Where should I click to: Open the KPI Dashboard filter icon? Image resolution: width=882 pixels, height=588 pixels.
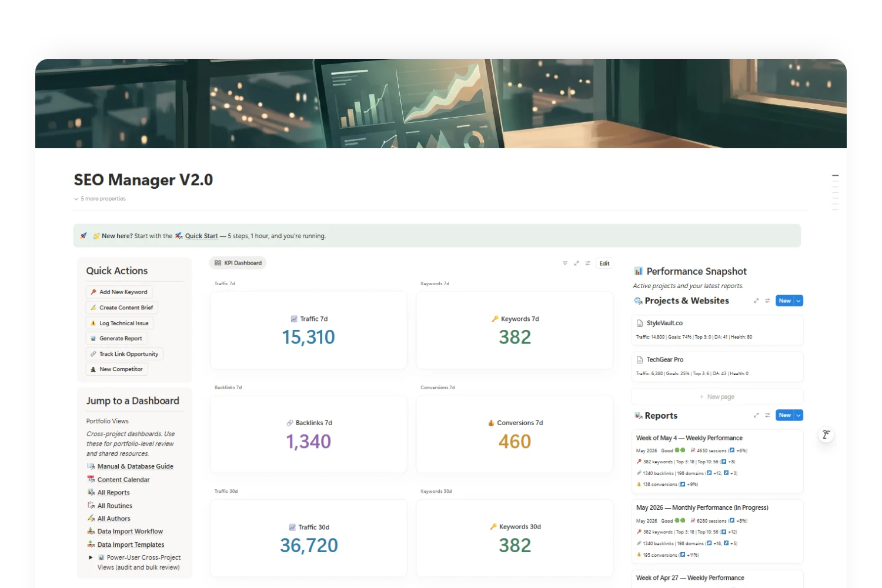(x=565, y=263)
